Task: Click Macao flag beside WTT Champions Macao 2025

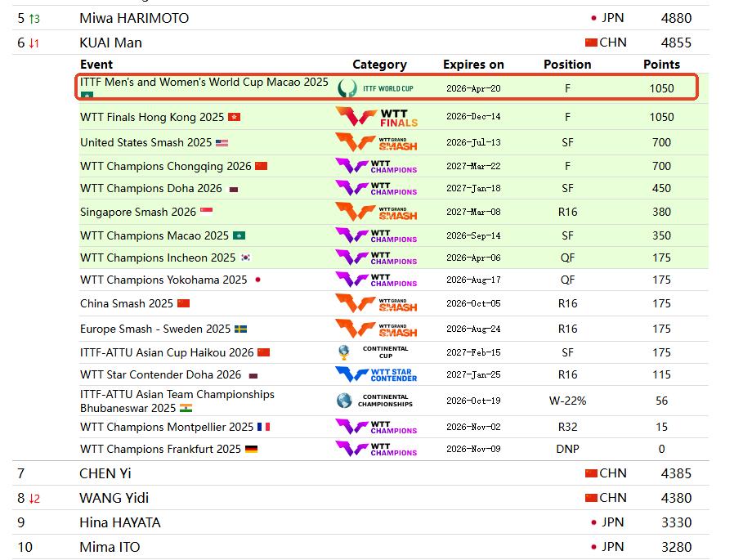Action: tap(239, 235)
